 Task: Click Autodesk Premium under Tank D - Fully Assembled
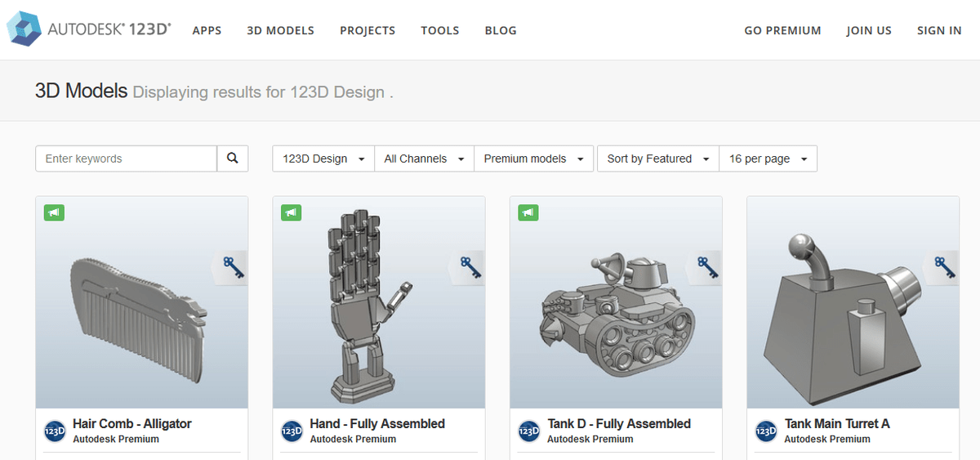(x=590, y=439)
